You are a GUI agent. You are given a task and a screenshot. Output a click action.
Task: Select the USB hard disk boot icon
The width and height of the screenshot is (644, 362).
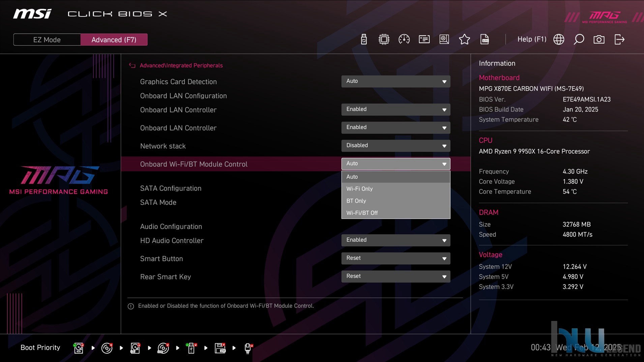tap(135, 348)
